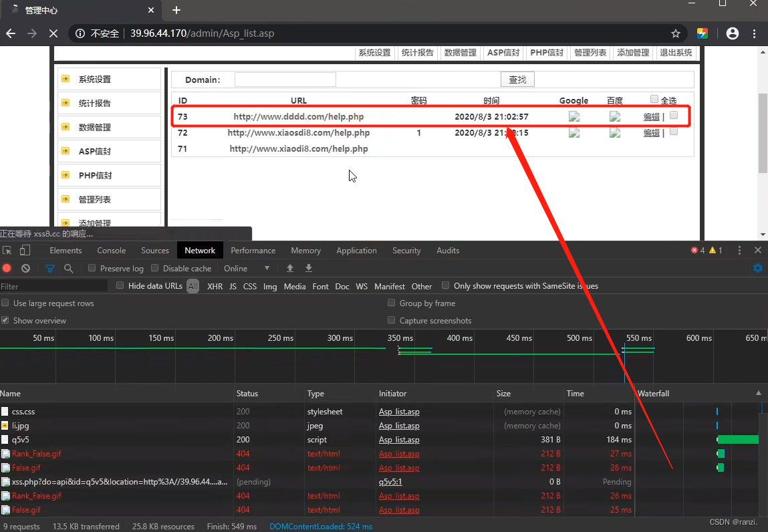Screen dimensions: 768x532
Task: Clear the network log
Action: tap(25, 268)
